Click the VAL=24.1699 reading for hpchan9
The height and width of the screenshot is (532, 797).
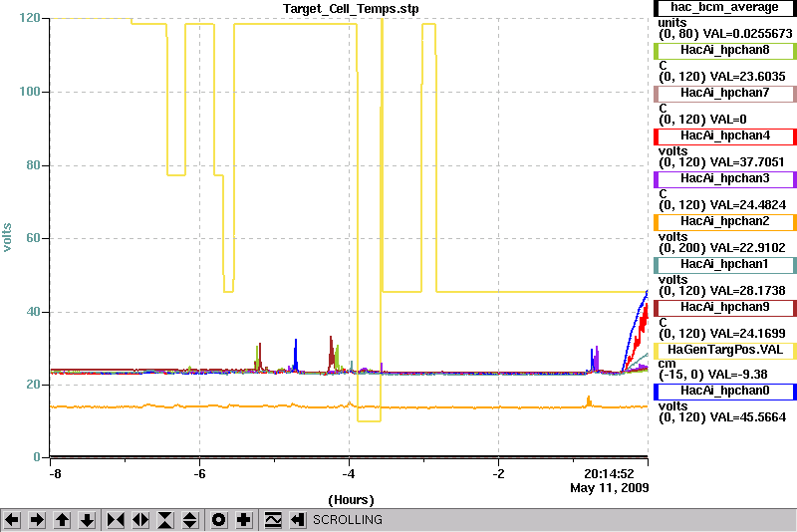pyautogui.click(x=748, y=334)
